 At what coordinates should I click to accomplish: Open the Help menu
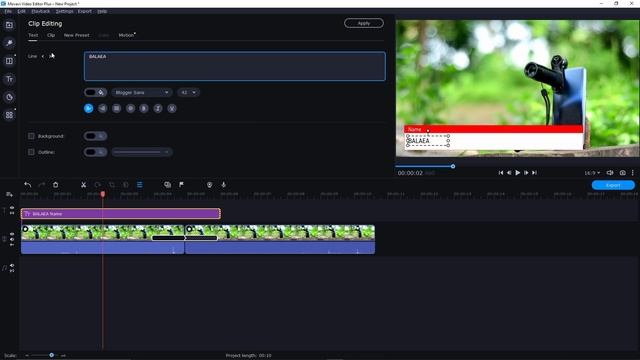pyautogui.click(x=102, y=11)
